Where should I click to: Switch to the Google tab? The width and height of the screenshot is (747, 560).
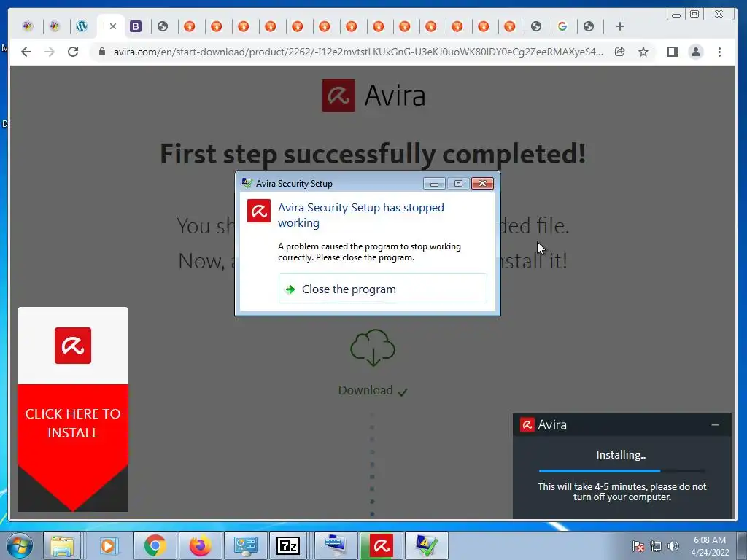(562, 27)
